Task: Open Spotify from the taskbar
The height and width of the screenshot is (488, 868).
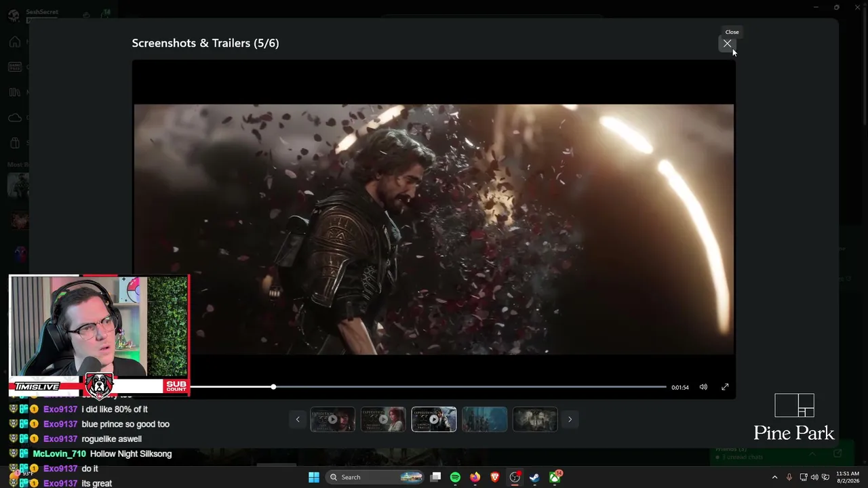Action: (455, 477)
